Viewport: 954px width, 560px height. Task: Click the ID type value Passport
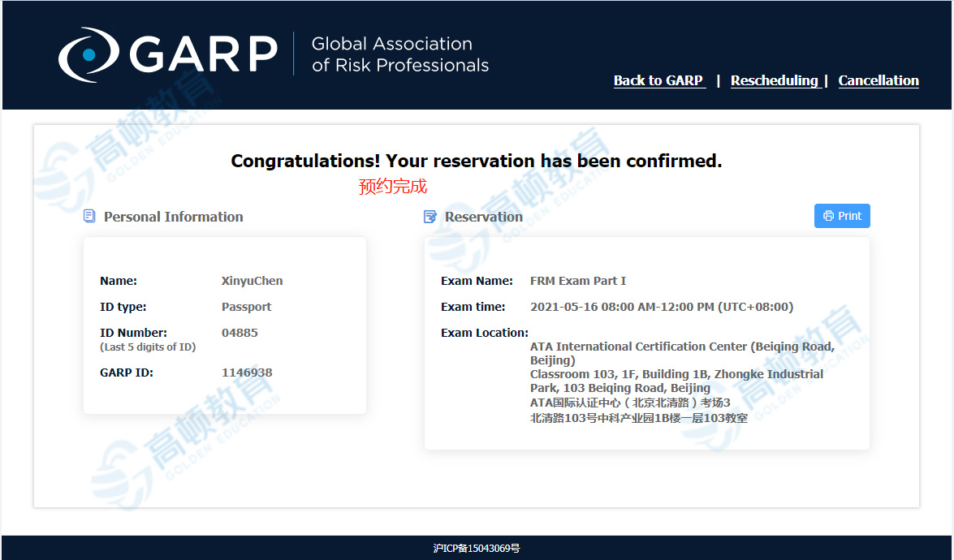(246, 307)
